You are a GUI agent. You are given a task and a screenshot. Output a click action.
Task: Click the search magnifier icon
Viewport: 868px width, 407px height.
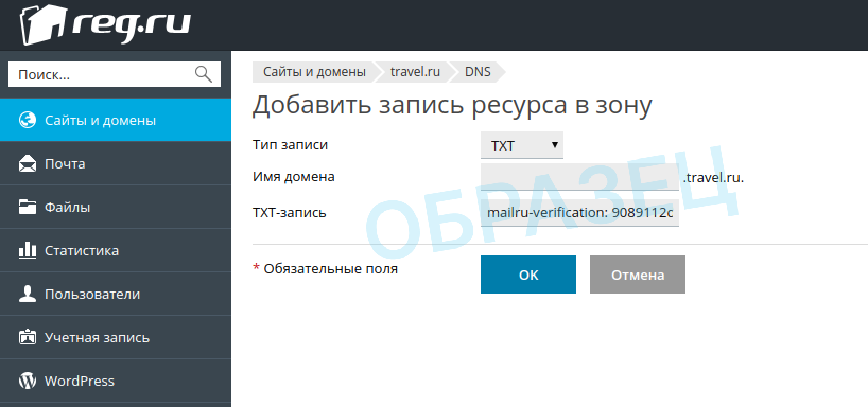pos(204,74)
